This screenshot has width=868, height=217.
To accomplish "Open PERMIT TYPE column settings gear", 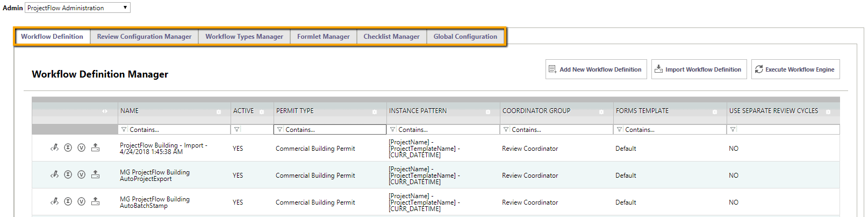I will tap(375, 112).
